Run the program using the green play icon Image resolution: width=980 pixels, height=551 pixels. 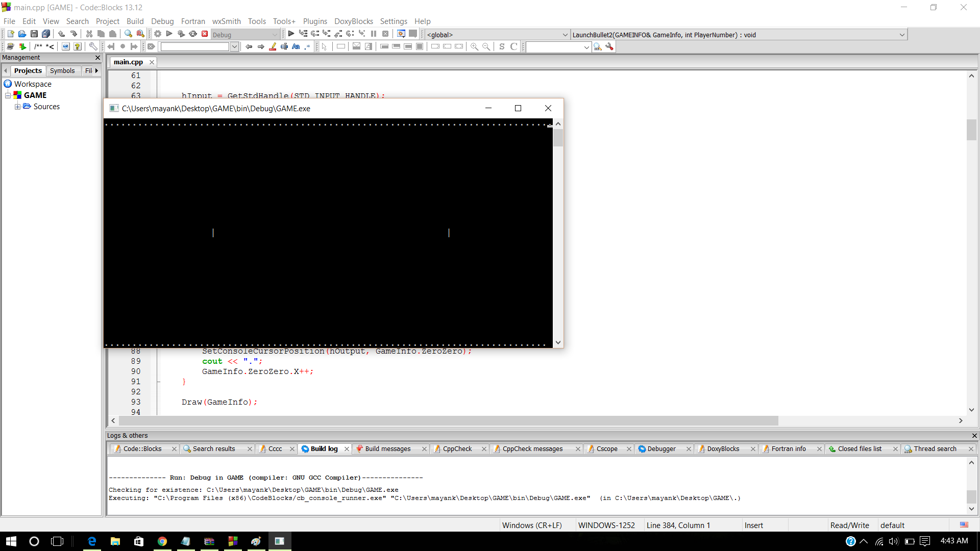click(x=169, y=34)
